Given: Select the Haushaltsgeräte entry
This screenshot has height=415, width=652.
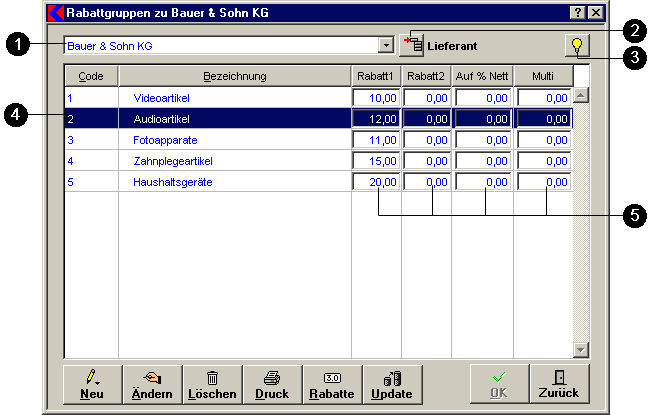Looking at the screenshot, I should point(172,182).
